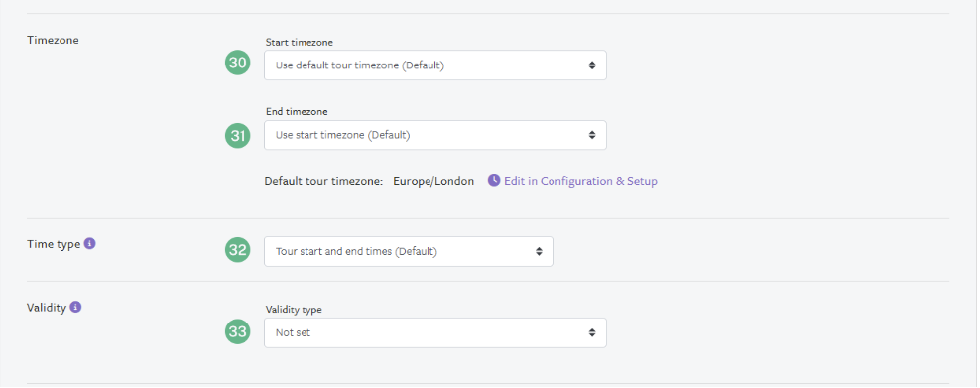This screenshot has height=388, width=980.
Task: Click the green number 32 badge
Action: pos(237,250)
